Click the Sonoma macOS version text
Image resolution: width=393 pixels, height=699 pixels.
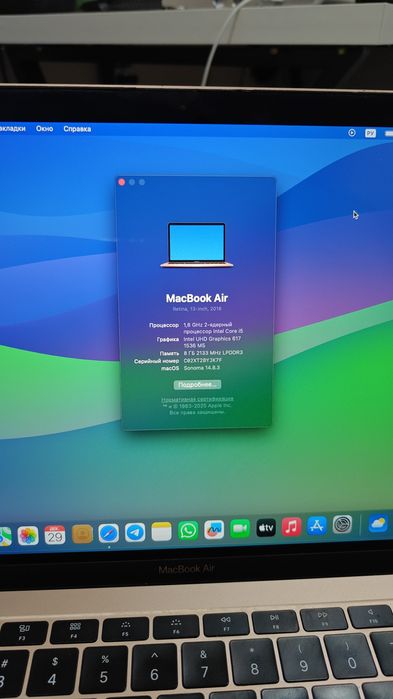click(201, 368)
